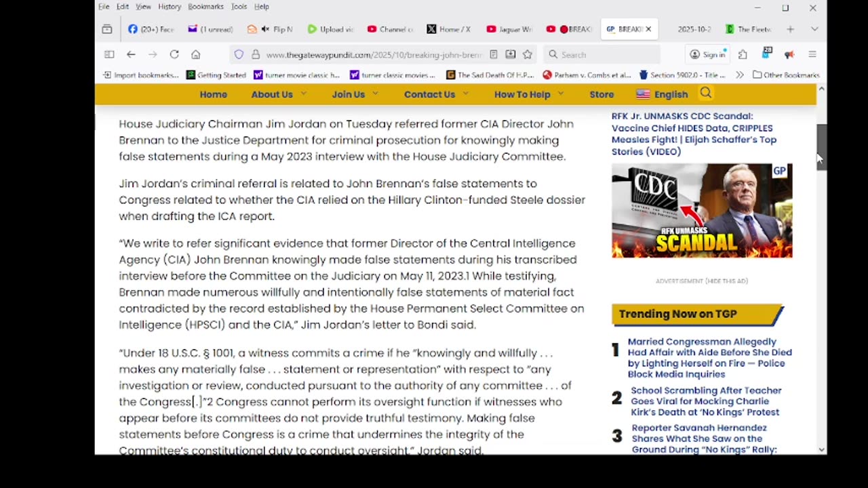Click the address bar URL
The height and width of the screenshot is (488, 868).
373,54
